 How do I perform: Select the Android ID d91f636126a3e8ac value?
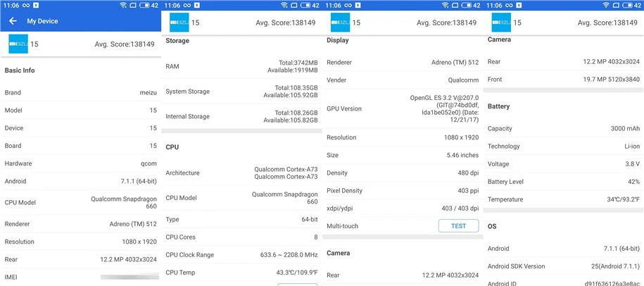pyautogui.click(x=612, y=283)
